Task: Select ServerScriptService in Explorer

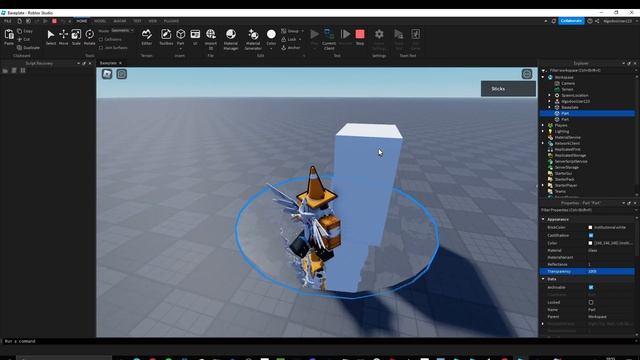Action: pos(571,161)
